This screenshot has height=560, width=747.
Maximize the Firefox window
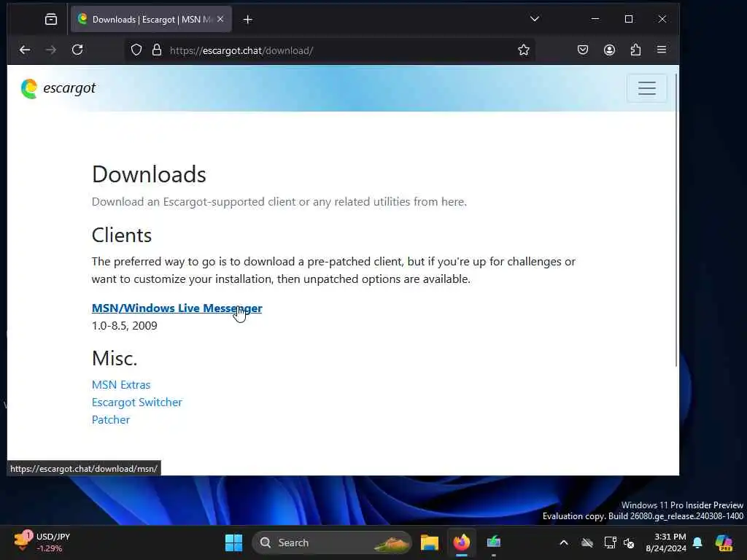629,19
